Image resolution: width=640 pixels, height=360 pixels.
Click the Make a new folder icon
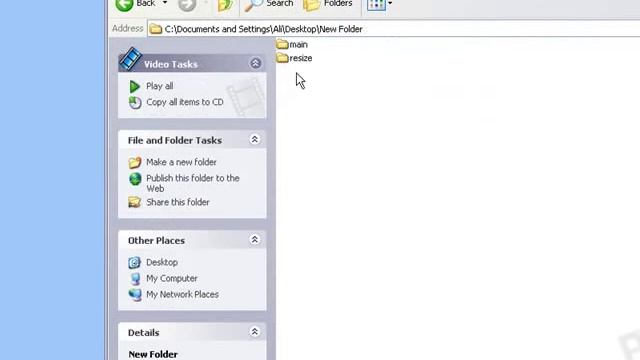(135, 162)
